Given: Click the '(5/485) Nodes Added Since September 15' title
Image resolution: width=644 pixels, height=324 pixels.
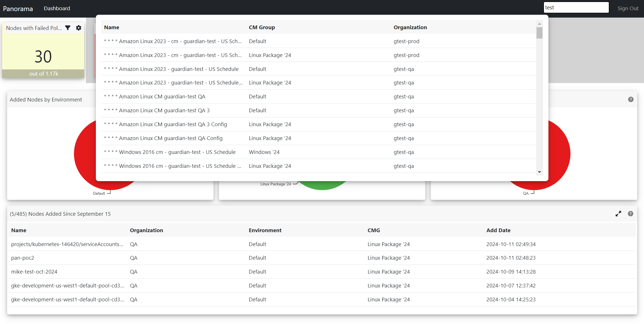Looking at the screenshot, I should point(60,214).
